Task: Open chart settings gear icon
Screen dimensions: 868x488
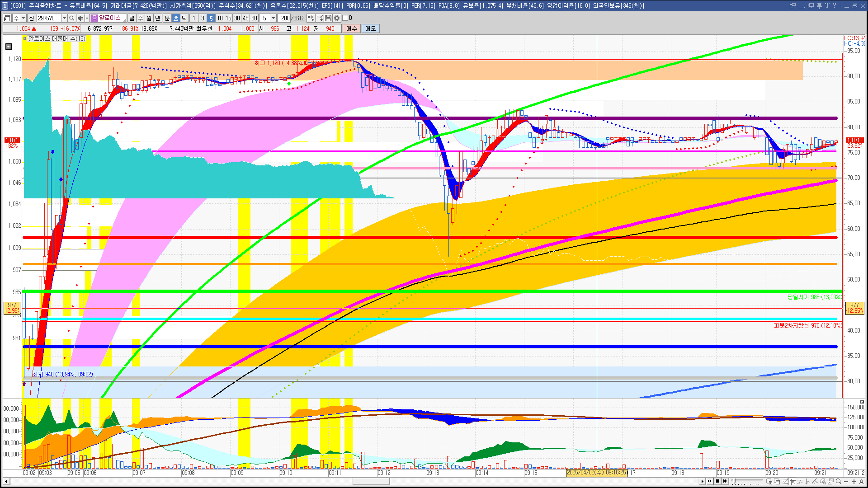Action: click(x=337, y=18)
